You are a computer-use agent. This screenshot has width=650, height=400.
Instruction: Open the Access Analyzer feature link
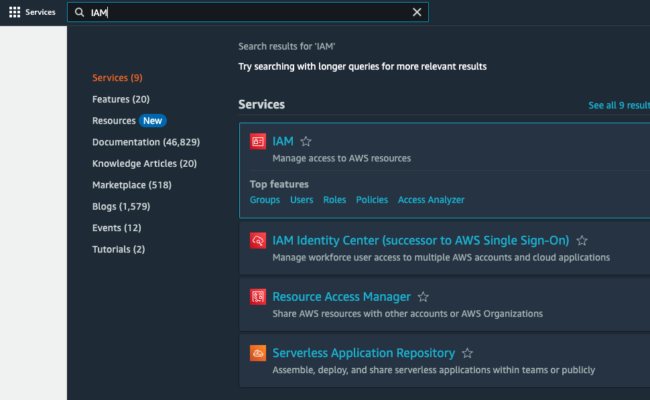coord(431,200)
